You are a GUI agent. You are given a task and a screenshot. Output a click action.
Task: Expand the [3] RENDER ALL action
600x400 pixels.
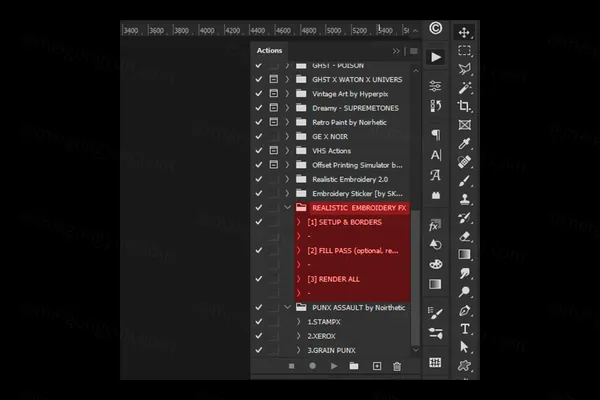click(298, 279)
